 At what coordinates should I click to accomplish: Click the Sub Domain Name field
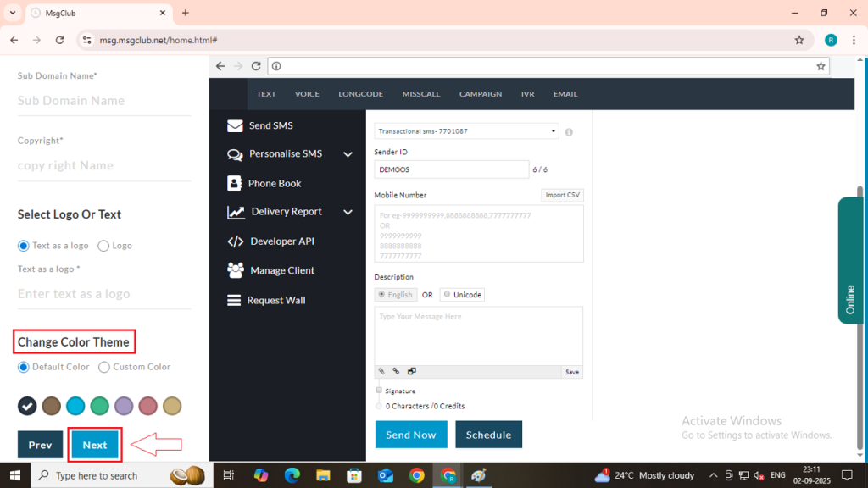[104, 101]
